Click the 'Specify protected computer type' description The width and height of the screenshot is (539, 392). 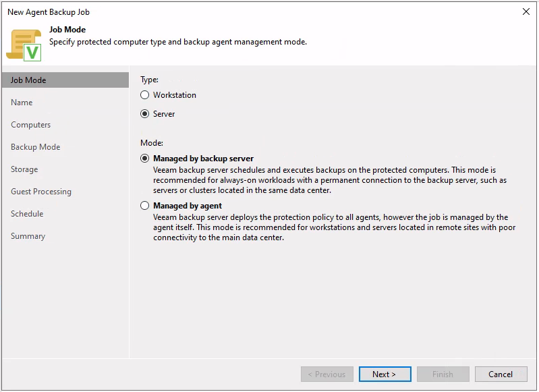[x=178, y=42]
